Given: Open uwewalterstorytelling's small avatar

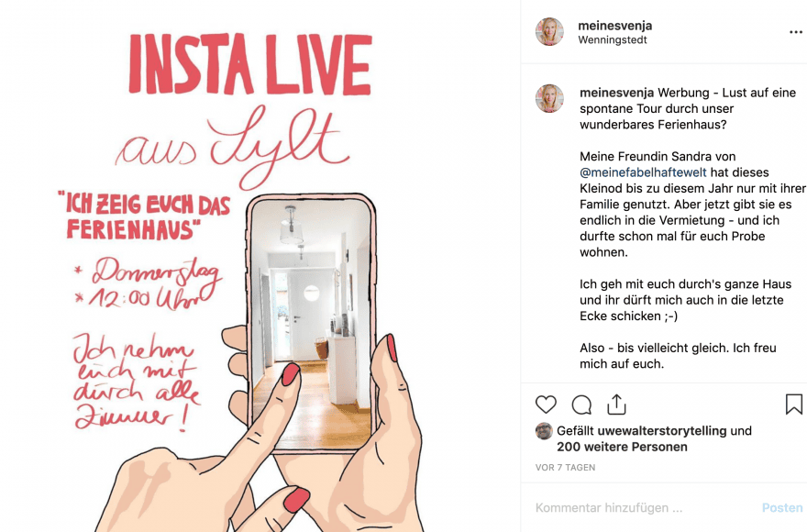Looking at the screenshot, I should click(544, 431).
